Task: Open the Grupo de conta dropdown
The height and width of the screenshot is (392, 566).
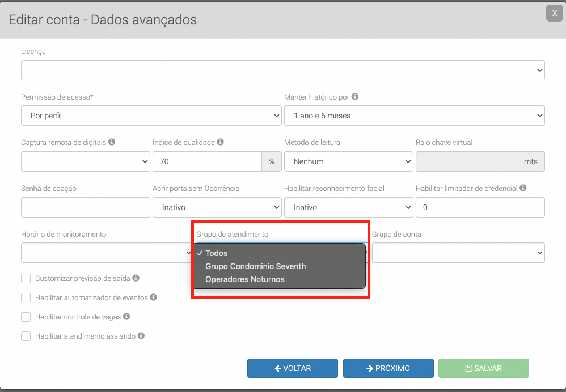Action: pos(458,253)
